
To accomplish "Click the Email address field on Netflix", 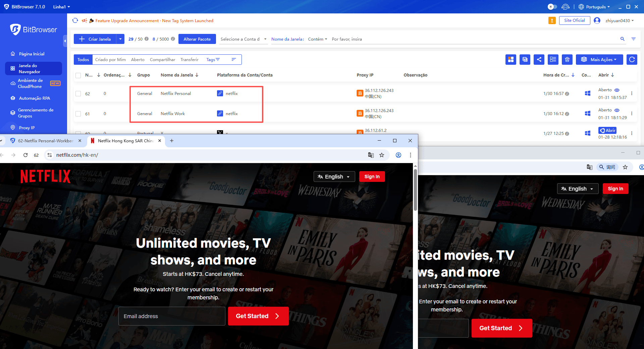I will coord(172,316).
